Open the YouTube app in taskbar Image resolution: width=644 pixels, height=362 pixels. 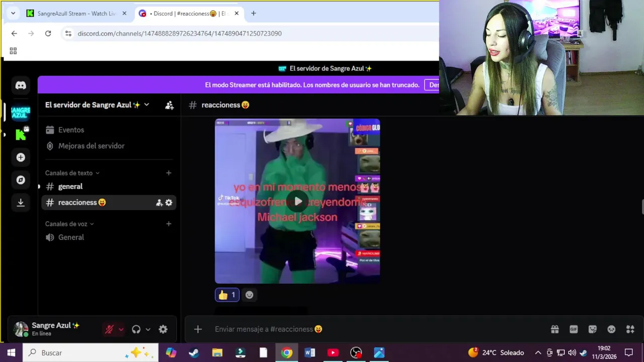[x=333, y=352]
